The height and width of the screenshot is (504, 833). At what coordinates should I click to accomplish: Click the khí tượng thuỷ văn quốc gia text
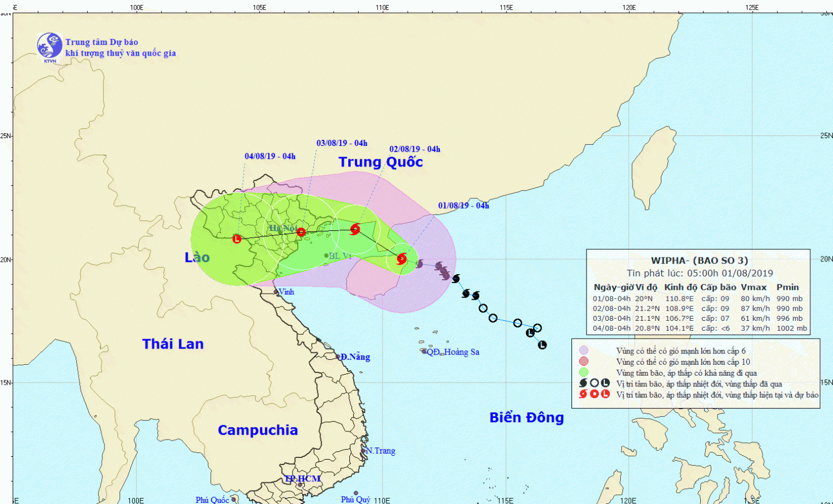(x=121, y=53)
